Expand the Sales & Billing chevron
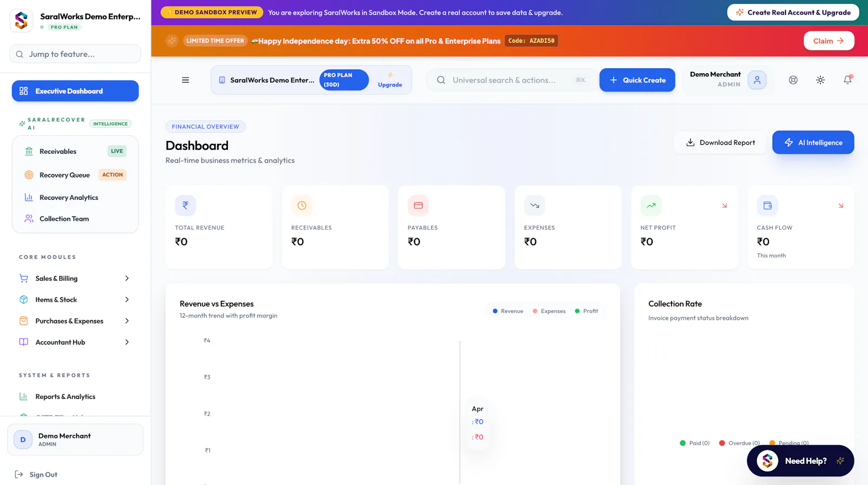Viewport: 868px width, 485px height. [x=127, y=278]
